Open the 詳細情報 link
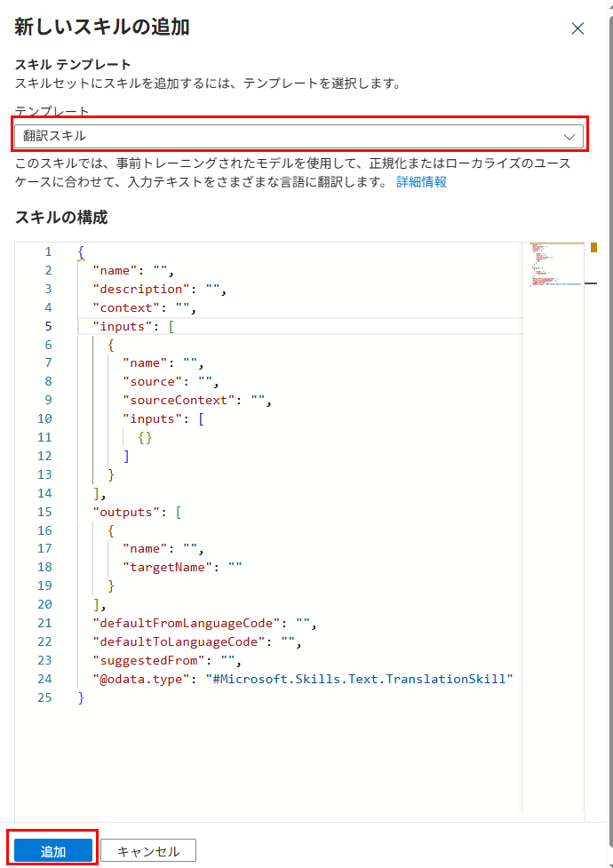This screenshot has width=613, height=868. pos(421,182)
